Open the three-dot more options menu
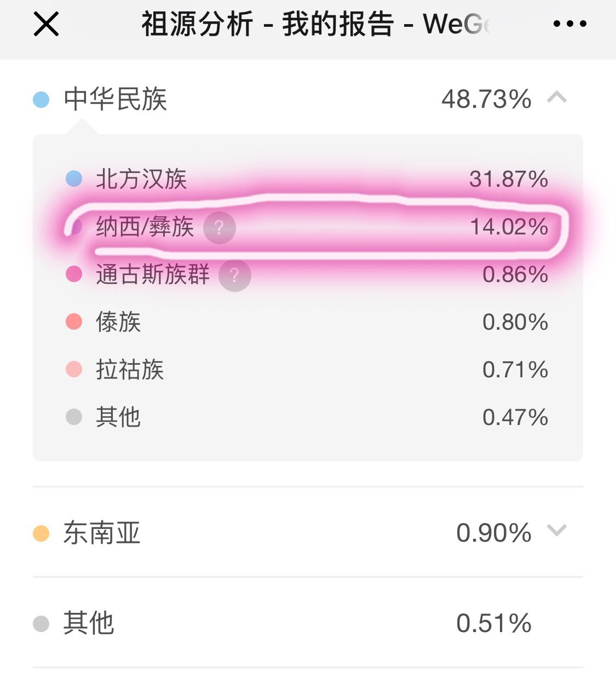Viewport: 616px width, 683px height. click(569, 24)
